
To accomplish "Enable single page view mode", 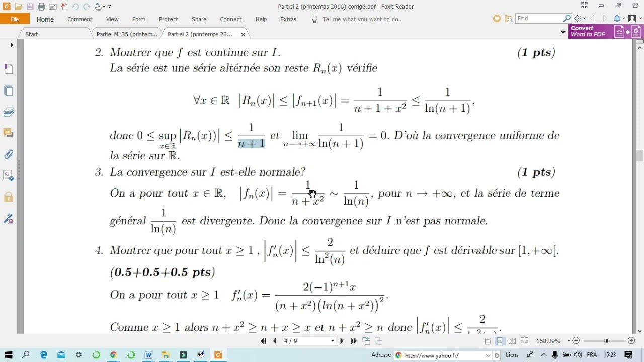I will [488, 341].
